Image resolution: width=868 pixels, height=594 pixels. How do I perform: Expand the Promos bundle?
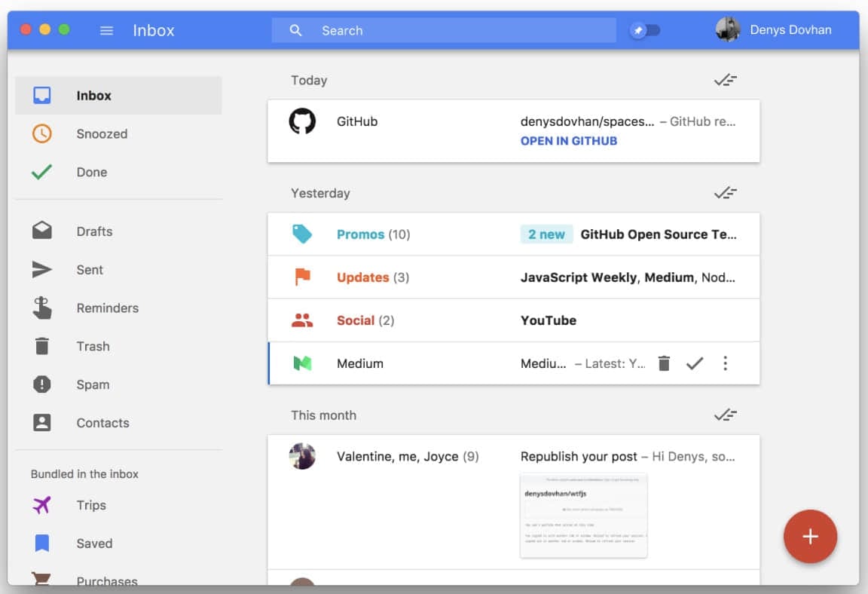[x=513, y=234]
